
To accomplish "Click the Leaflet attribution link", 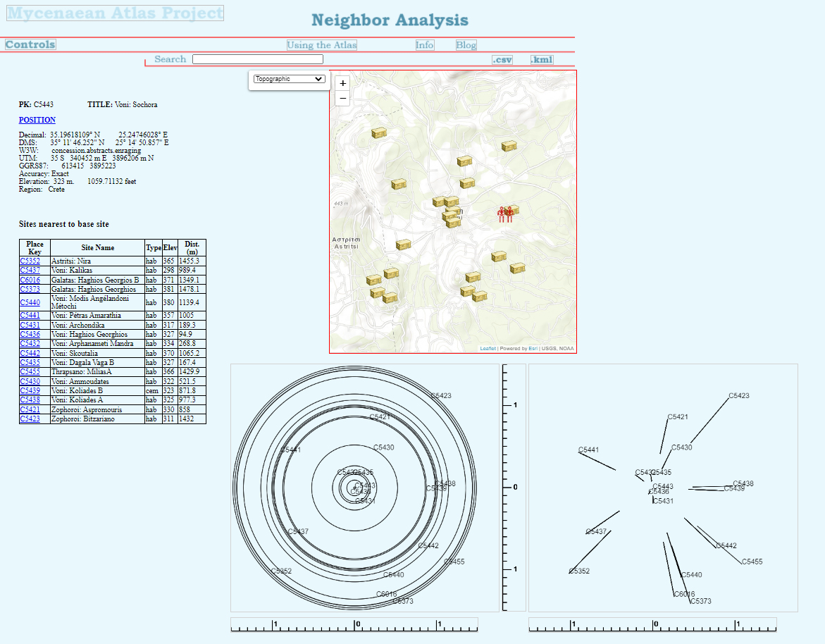I will (x=488, y=349).
